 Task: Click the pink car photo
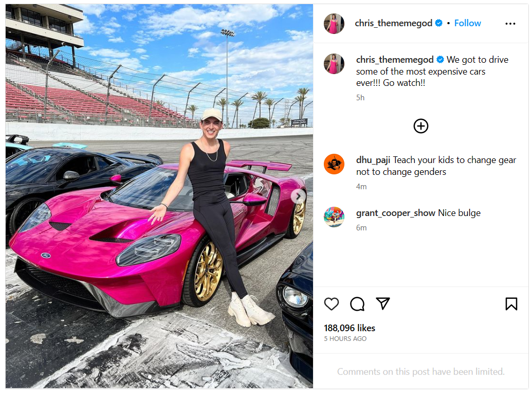coord(159,196)
